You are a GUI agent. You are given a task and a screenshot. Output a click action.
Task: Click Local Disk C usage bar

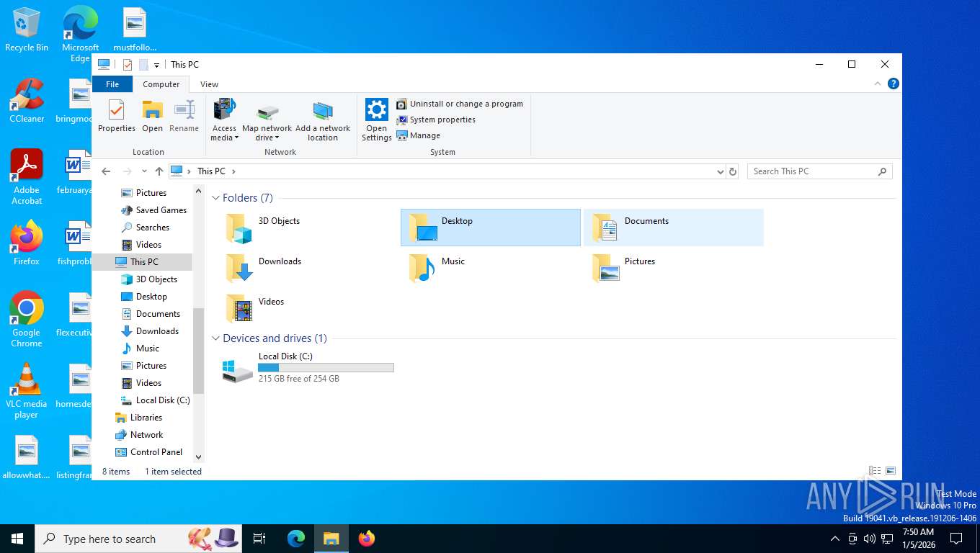pyautogui.click(x=326, y=367)
